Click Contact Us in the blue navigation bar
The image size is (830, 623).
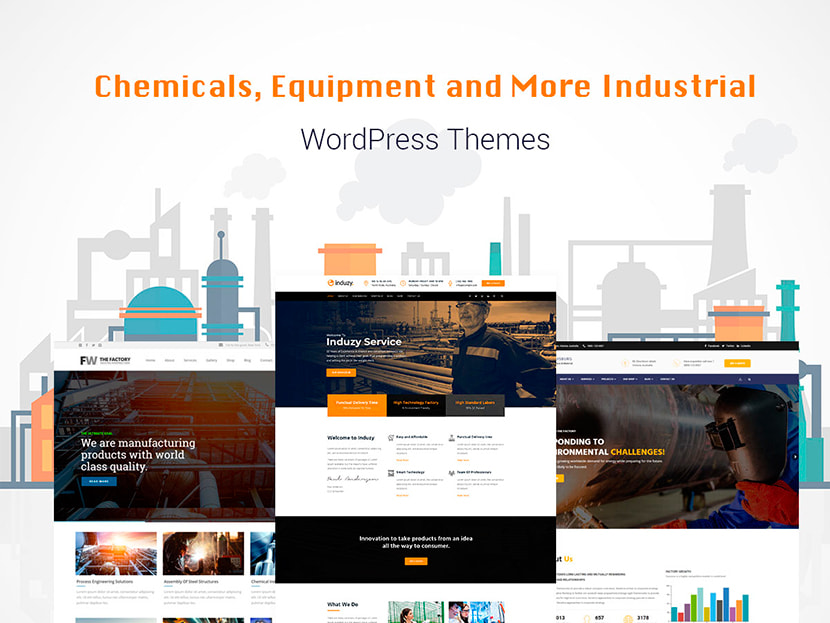tap(667, 379)
